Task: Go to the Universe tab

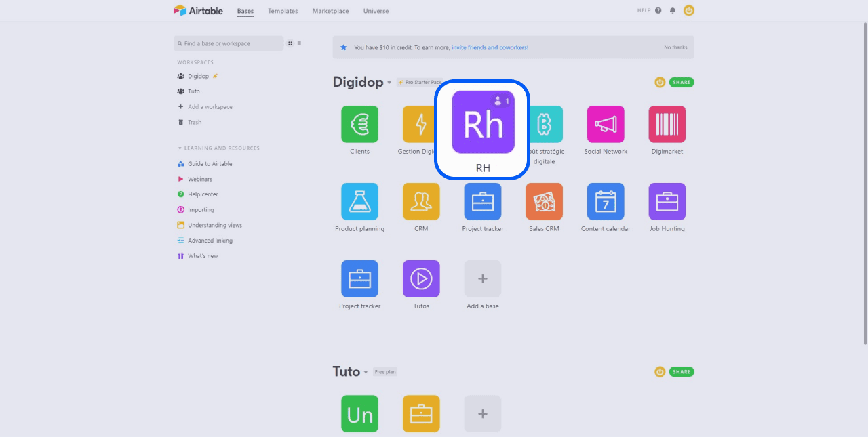Action: point(376,11)
